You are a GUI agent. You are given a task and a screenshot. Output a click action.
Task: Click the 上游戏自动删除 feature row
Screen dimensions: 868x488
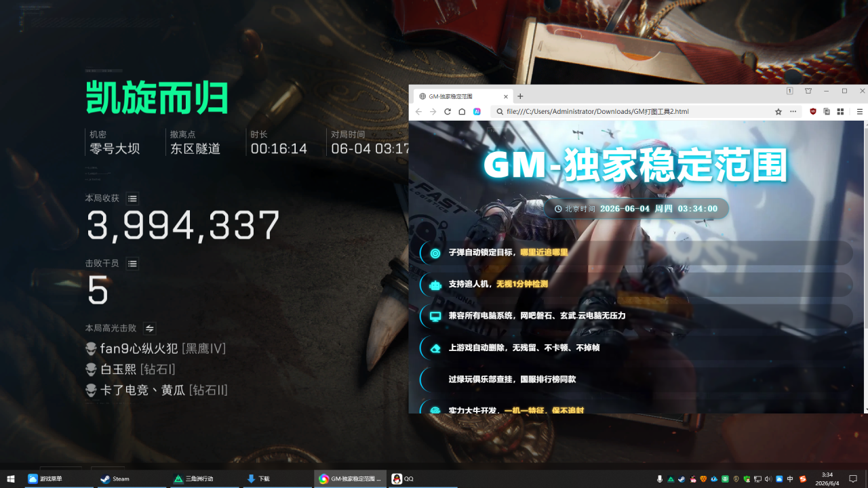coord(636,348)
